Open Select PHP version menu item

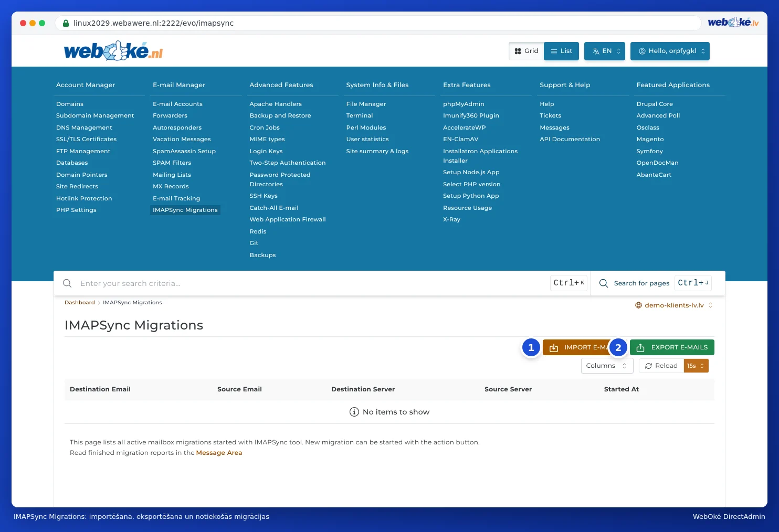(x=471, y=184)
